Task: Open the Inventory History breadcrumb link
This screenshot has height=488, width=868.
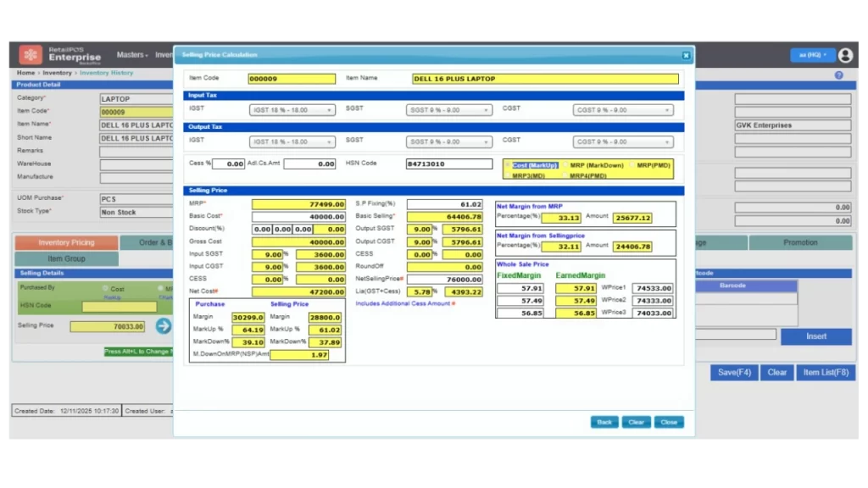Action: 106,73
